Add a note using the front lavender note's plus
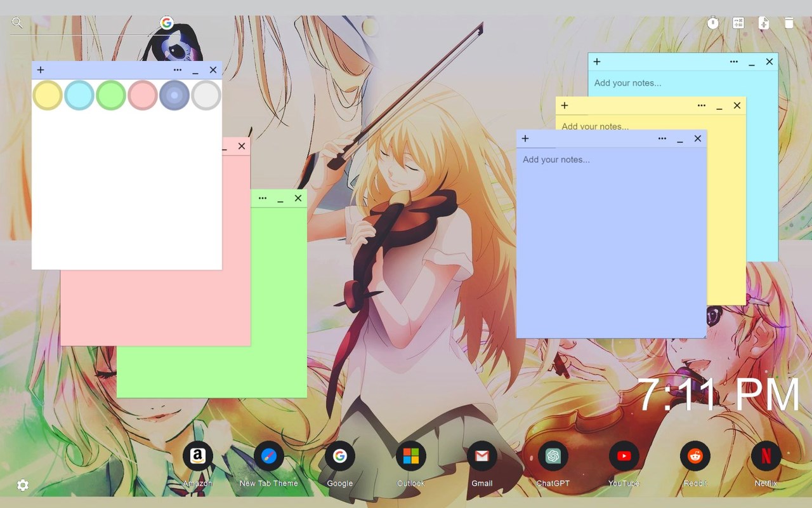812x508 pixels. pos(525,138)
